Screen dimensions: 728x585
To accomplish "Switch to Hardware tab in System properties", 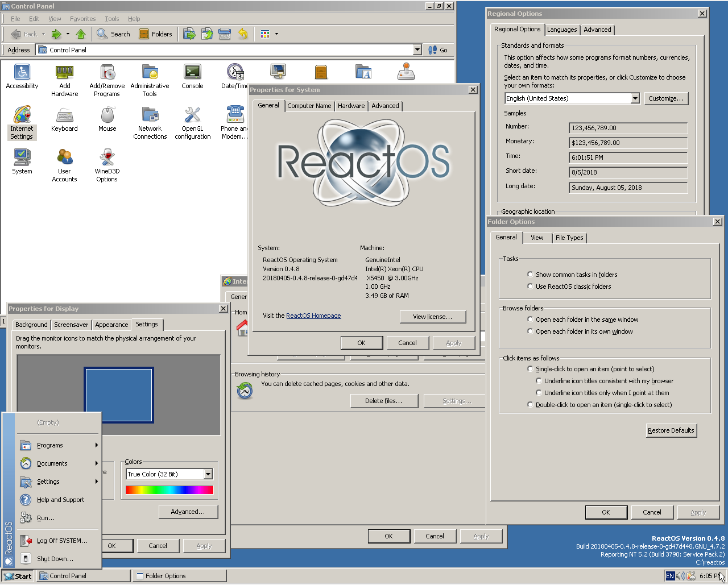I will pyautogui.click(x=351, y=106).
